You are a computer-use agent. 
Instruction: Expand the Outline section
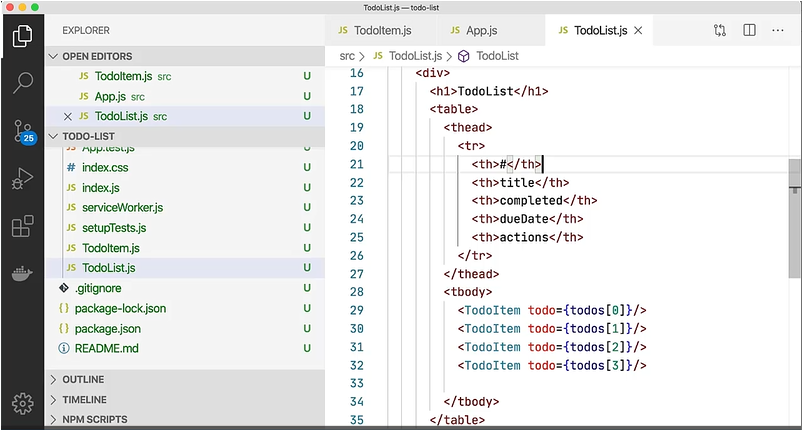click(x=83, y=380)
